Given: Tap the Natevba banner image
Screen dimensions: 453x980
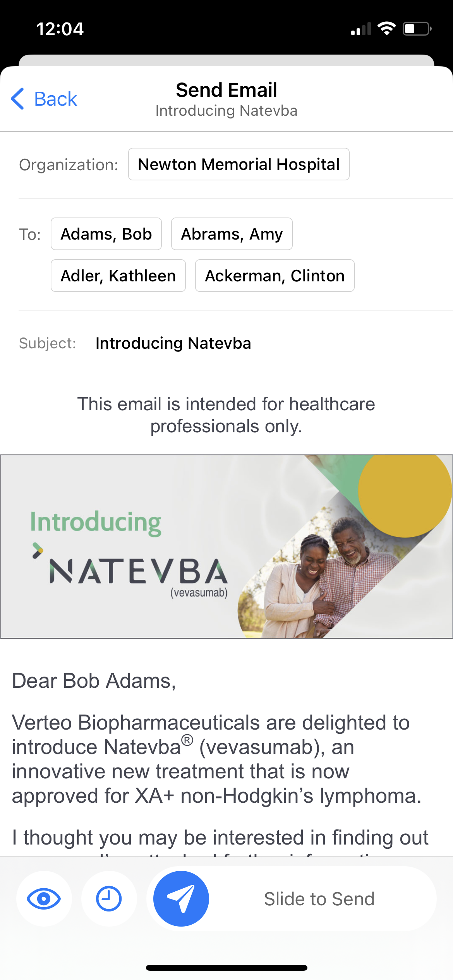Looking at the screenshot, I should pyautogui.click(x=226, y=547).
